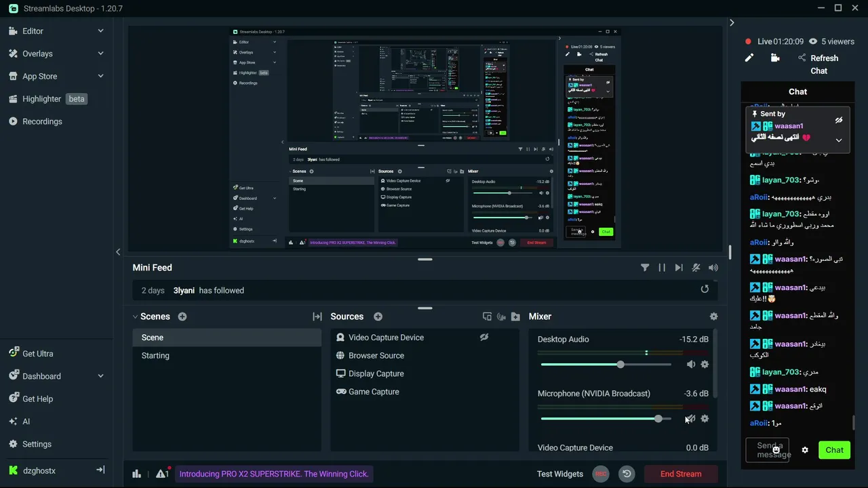Expand the Editor chevron

pyautogui.click(x=100, y=31)
